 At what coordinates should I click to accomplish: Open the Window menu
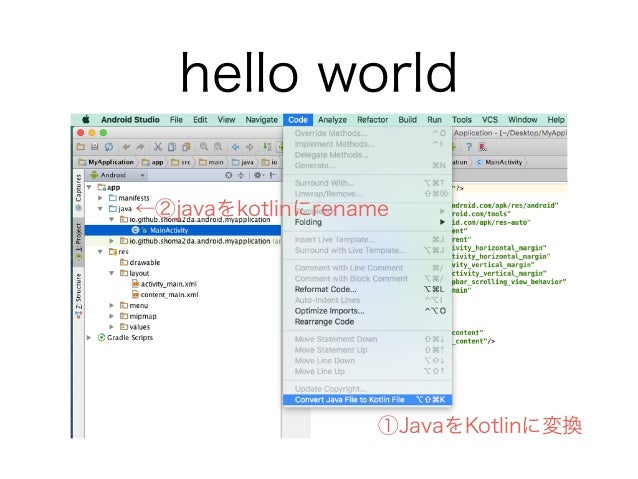(523, 120)
